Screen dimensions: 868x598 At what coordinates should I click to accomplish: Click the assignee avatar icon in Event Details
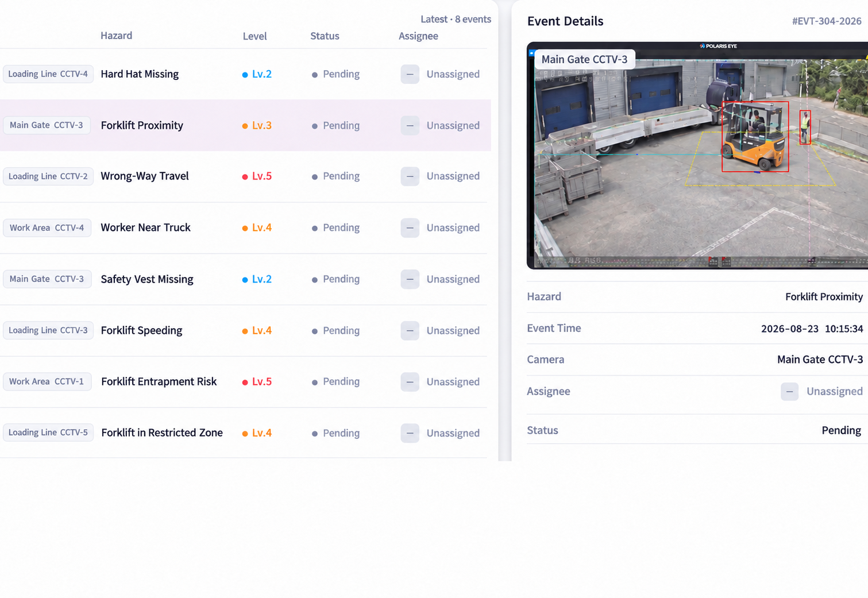tap(789, 391)
